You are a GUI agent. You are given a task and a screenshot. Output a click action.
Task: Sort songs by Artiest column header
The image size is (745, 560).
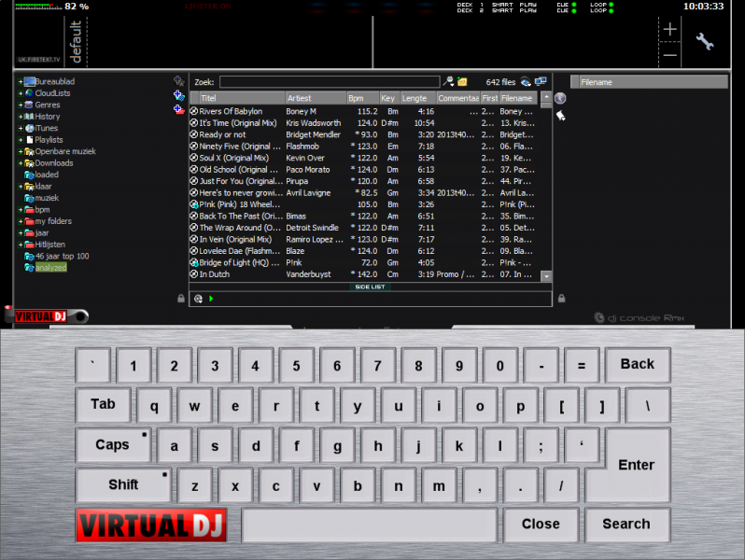coord(316,98)
